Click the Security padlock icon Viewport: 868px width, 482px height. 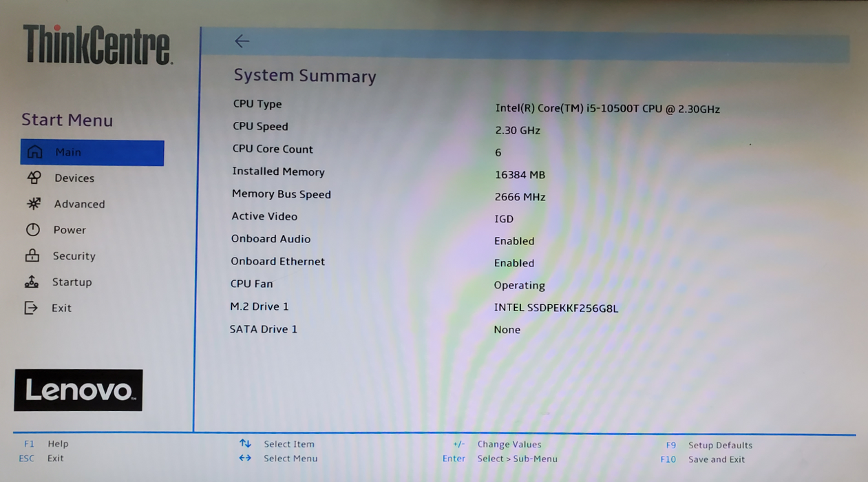[32, 255]
